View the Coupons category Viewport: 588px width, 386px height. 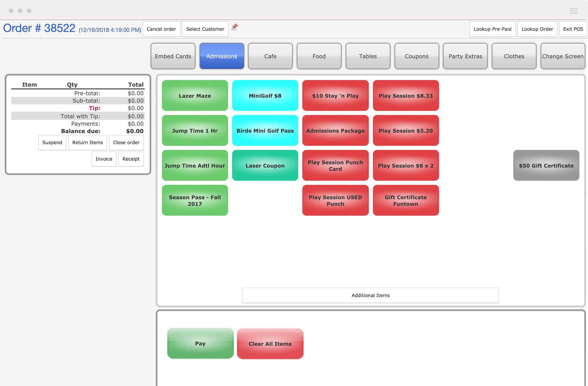[417, 56]
